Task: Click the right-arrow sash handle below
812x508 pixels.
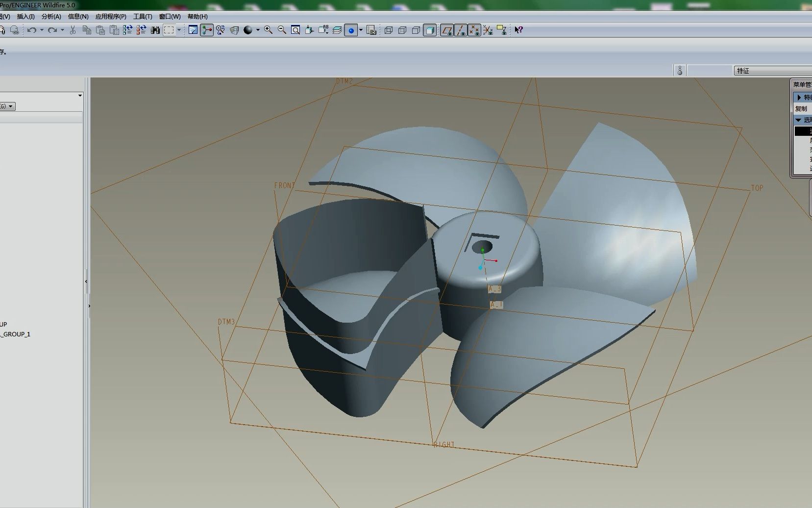Action: click(x=89, y=306)
